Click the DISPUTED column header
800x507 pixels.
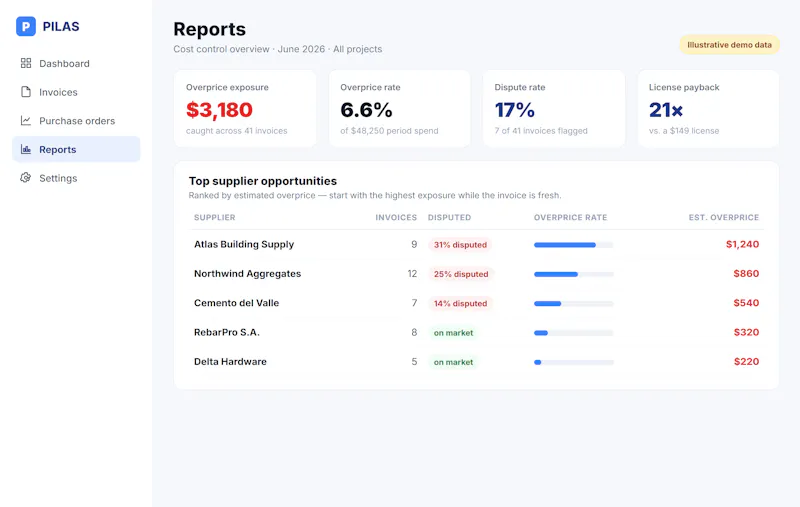pyautogui.click(x=449, y=217)
